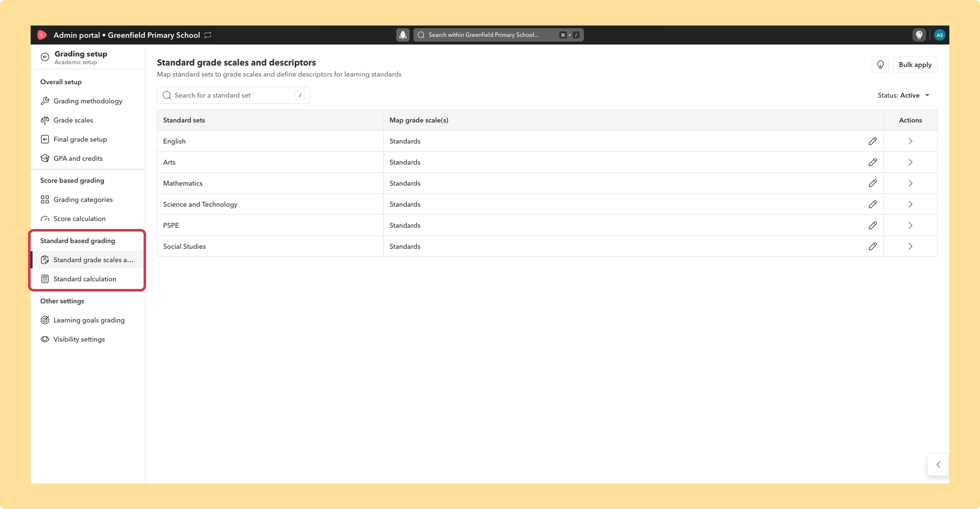Click the Standards value in the Mathematics row
This screenshot has height=509, width=980.
click(x=405, y=183)
